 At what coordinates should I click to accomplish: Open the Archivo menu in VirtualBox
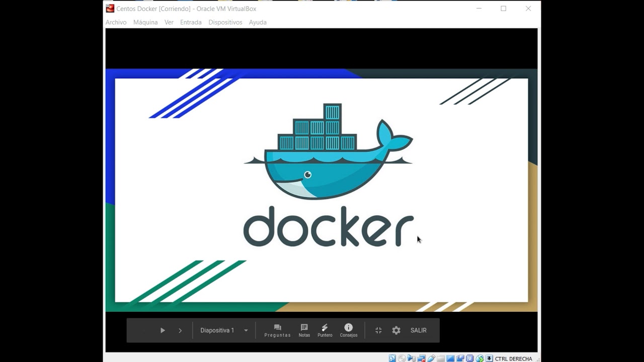click(x=116, y=22)
